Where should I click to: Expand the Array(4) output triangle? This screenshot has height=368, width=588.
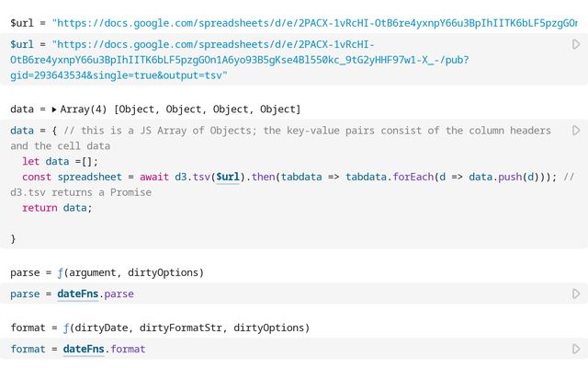tap(54, 109)
